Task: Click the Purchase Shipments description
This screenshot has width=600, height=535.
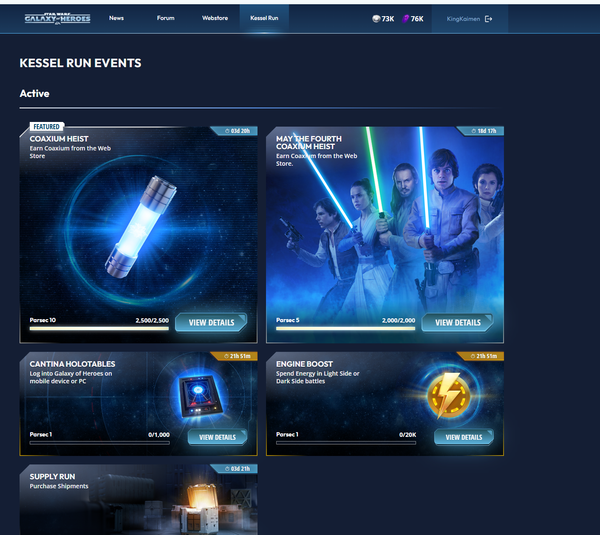Action: click(x=59, y=486)
